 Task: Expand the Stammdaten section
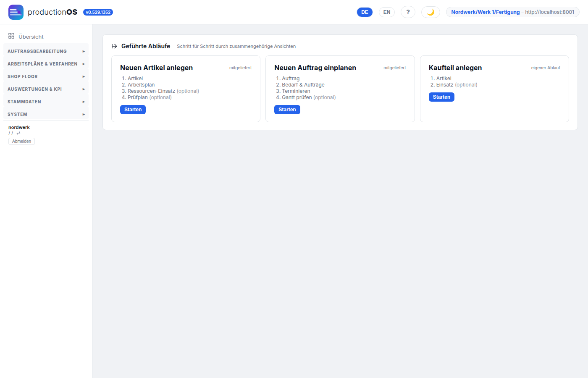point(46,102)
